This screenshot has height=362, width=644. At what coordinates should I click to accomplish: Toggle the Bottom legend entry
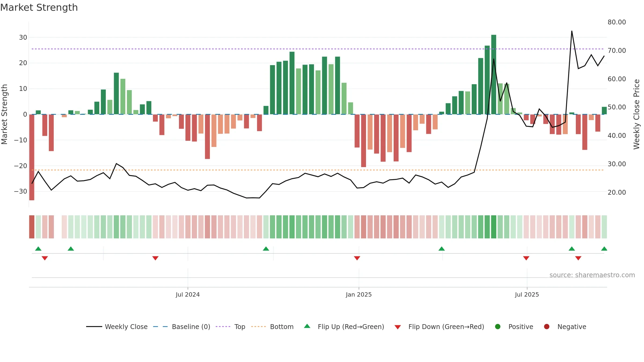click(x=272, y=327)
